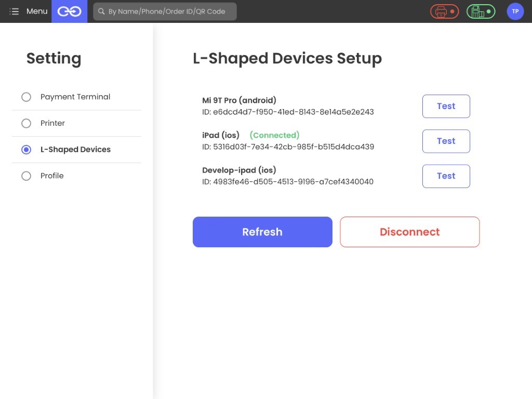Viewport: 532px width, 399px height.
Task: Select the Mi 9T Pro (android) device name
Action: tap(239, 100)
